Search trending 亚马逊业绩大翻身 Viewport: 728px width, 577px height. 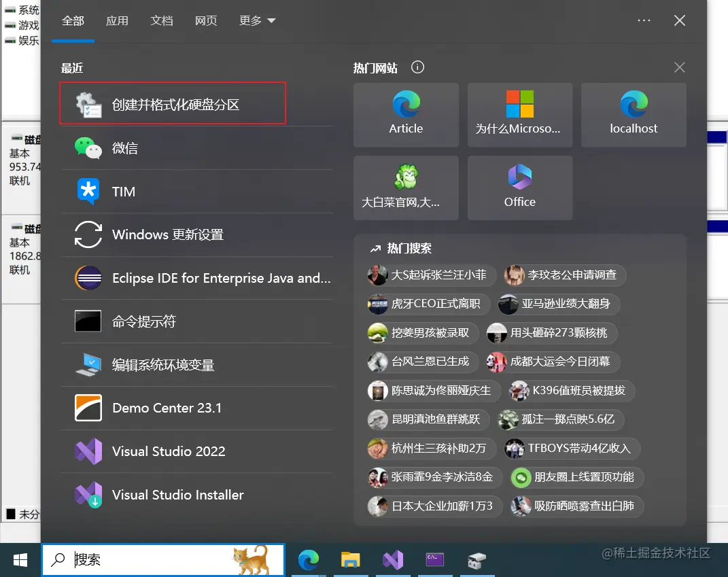coord(559,304)
